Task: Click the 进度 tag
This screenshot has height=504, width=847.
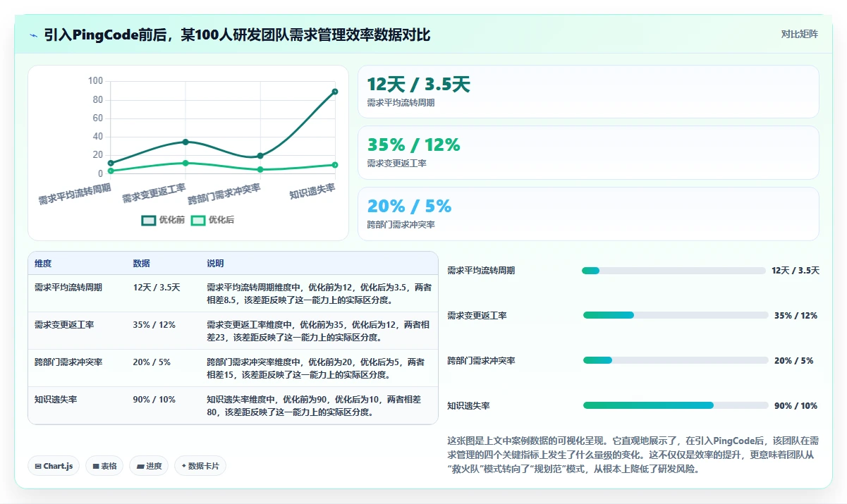Action: pos(149,466)
